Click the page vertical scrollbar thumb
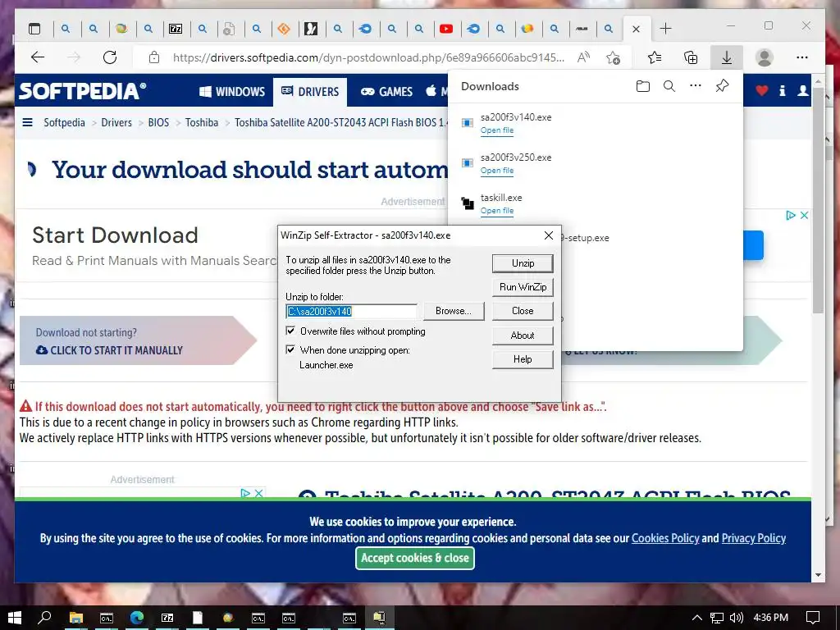This screenshot has width=840, height=630. pos(818,199)
